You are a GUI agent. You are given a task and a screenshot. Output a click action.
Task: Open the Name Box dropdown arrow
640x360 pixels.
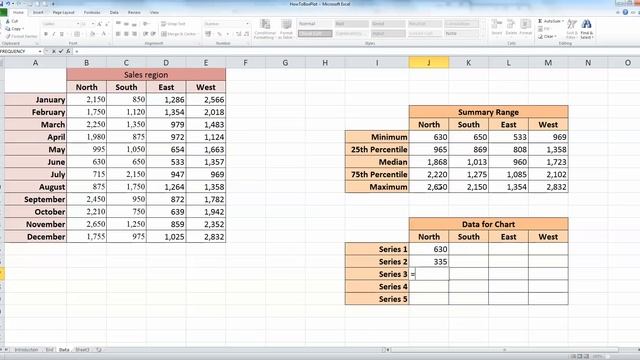(40, 51)
